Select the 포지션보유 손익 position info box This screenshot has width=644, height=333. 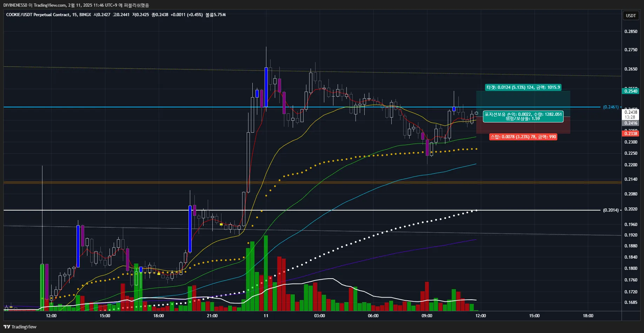point(523,116)
